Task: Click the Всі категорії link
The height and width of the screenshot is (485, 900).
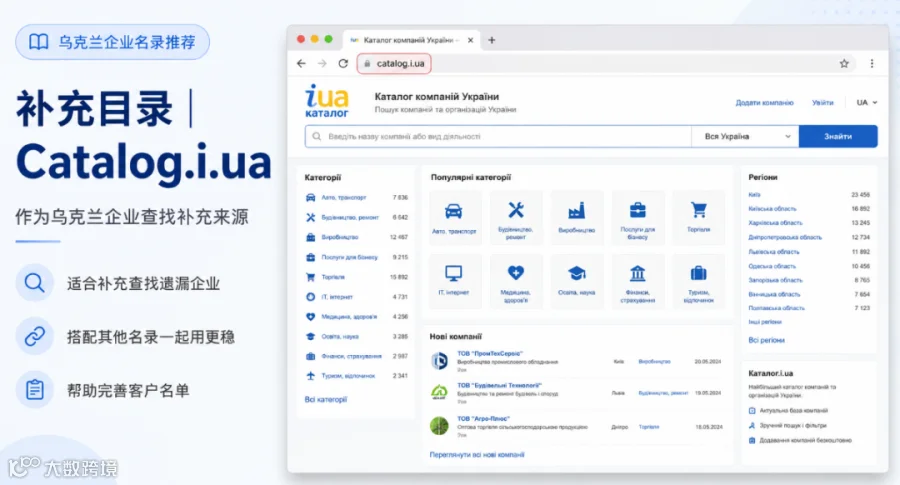Action: [325, 399]
